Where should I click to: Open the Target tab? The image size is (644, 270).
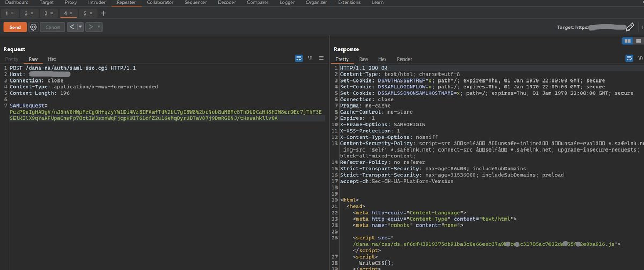[x=47, y=3]
